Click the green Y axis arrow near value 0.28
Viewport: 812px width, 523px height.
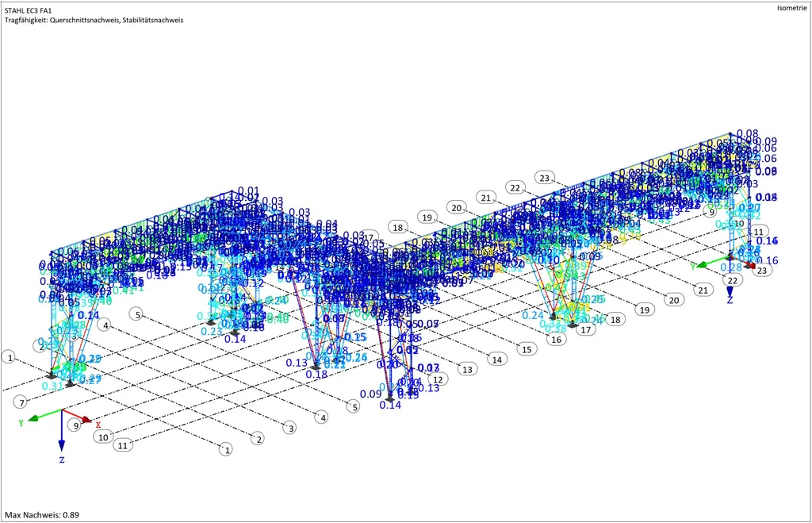[703, 263]
